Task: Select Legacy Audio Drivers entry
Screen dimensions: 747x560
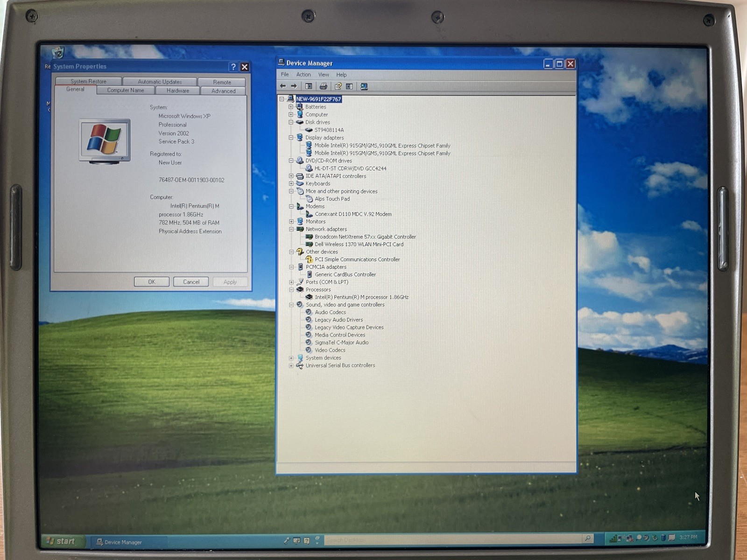Action: coord(338,320)
